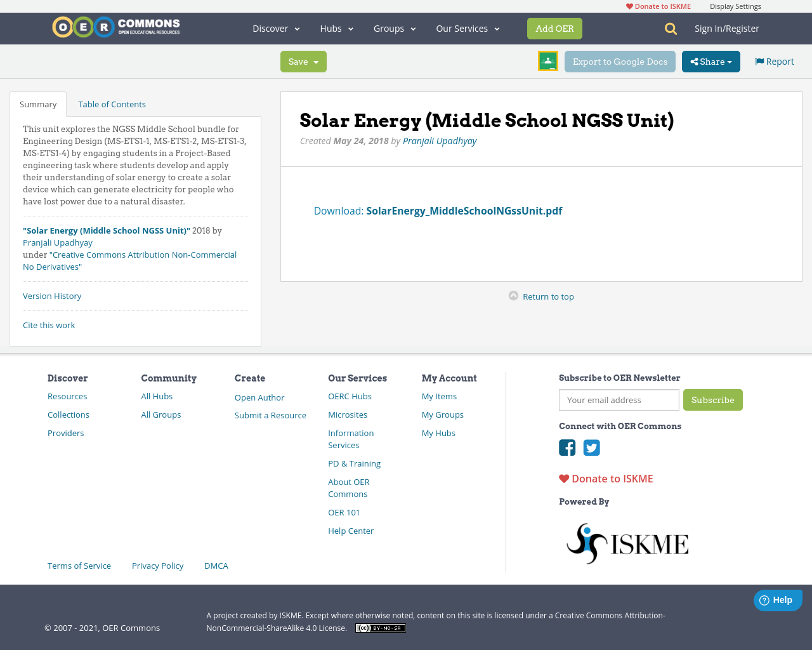Download SolarEnergy_MiddleSchoolNGssUnit.pdf
This screenshot has height=650, width=812.
[464, 210]
